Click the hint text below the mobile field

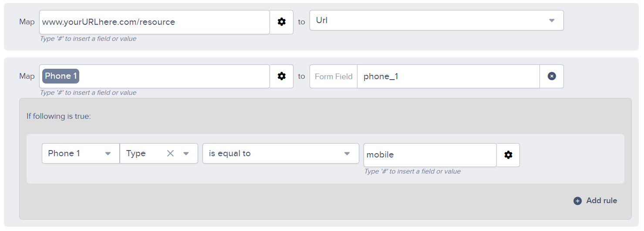(x=412, y=171)
